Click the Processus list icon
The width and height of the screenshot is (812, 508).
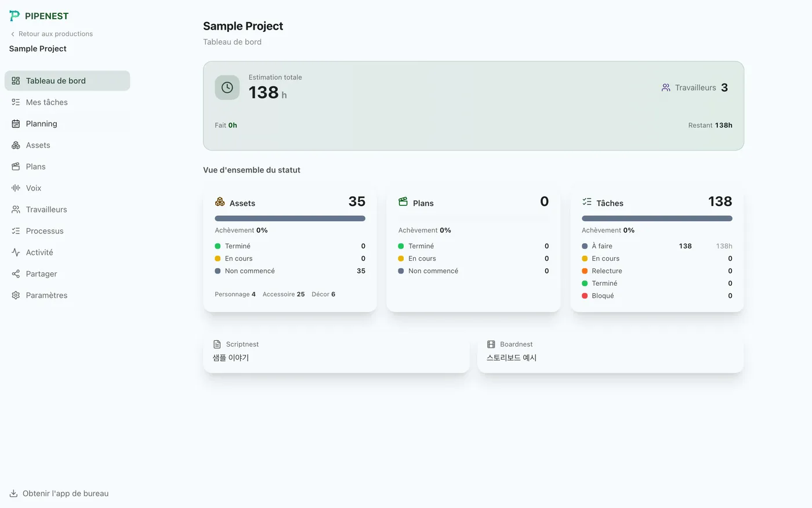[16, 231]
